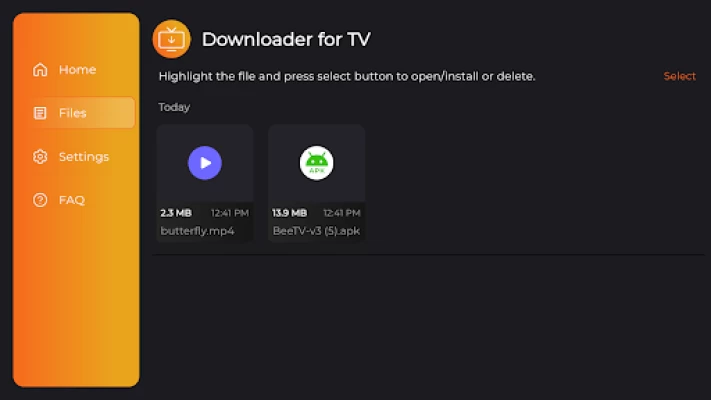
Task: Click the Downloader for TV logo
Action: (171, 39)
